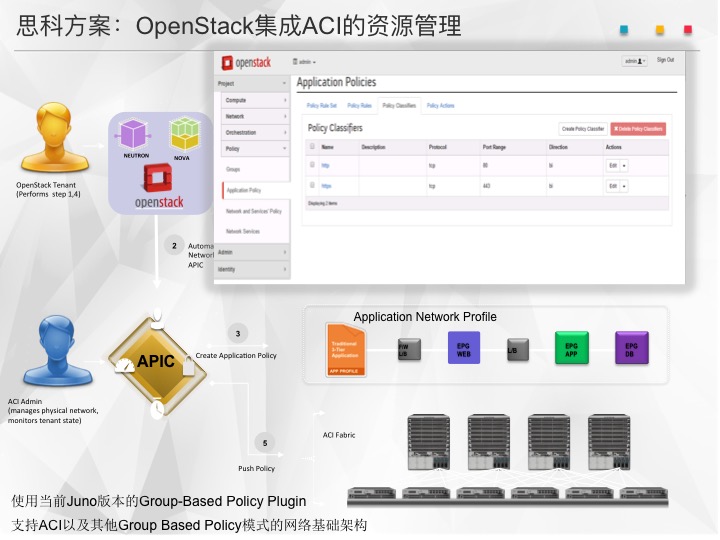Click the padlock icon on APIC

[x=189, y=367]
